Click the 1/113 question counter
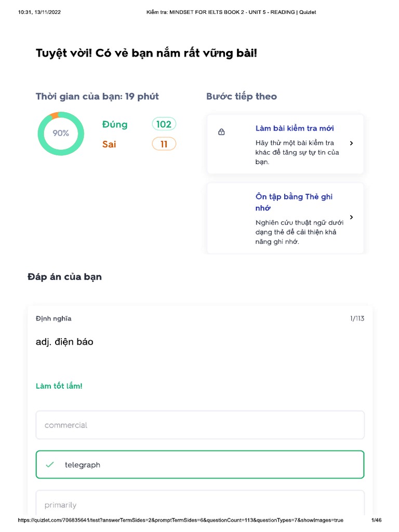The image size is (399, 532). 357,318
